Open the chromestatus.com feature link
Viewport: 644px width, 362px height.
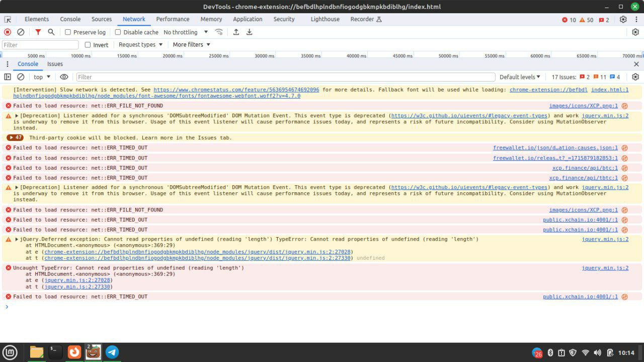click(x=236, y=90)
